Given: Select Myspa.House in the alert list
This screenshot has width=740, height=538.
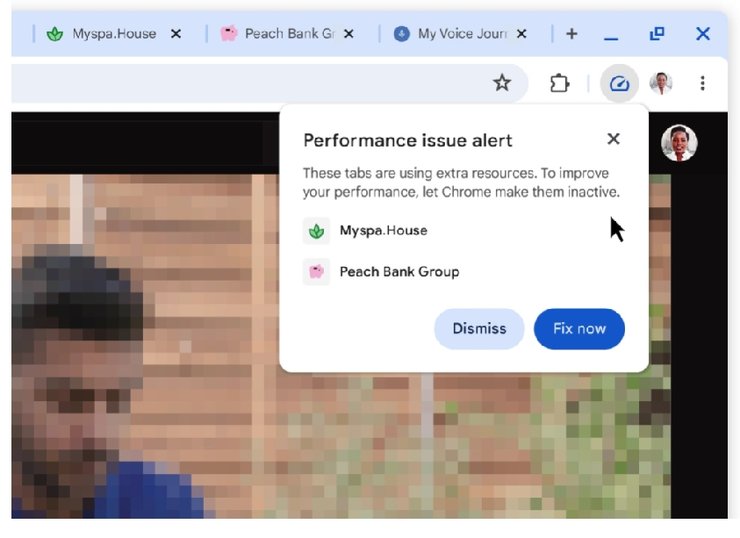Looking at the screenshot, I should (x=382, y=231).
